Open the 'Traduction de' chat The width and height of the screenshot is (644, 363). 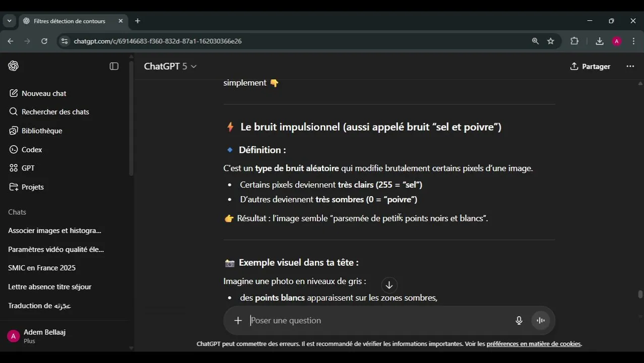coord(40,306)
